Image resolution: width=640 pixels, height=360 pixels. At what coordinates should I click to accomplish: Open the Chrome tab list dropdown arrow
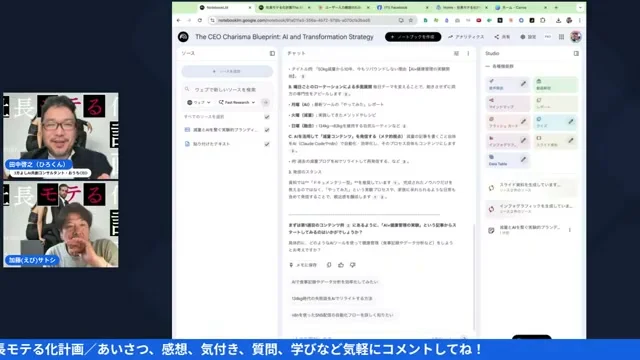point(580,7)
